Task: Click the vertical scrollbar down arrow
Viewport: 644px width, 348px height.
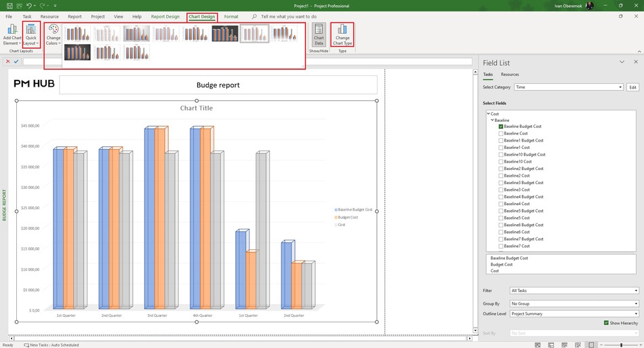Action: coord(475,330)
